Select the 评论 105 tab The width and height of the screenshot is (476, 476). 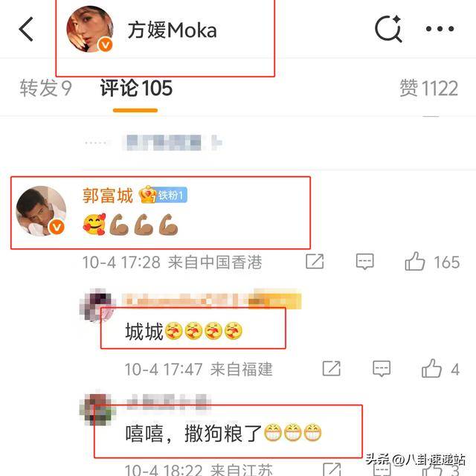coord(136,88)
